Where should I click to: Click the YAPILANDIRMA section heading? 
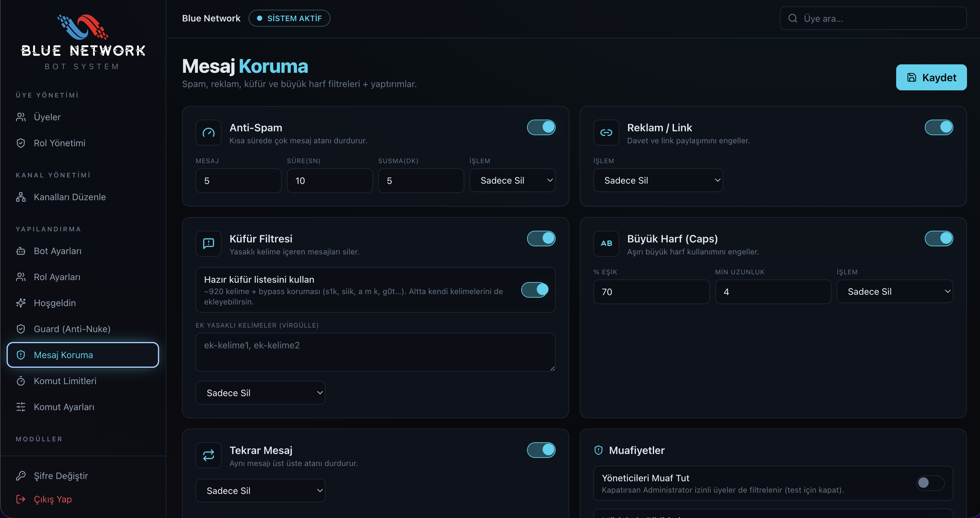pos(48,229)
